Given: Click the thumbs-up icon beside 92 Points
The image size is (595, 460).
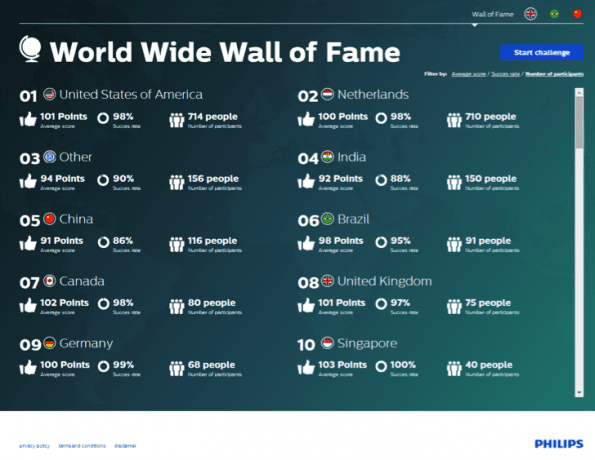Looking at the screenshot, I should click(x=306, y=181).
